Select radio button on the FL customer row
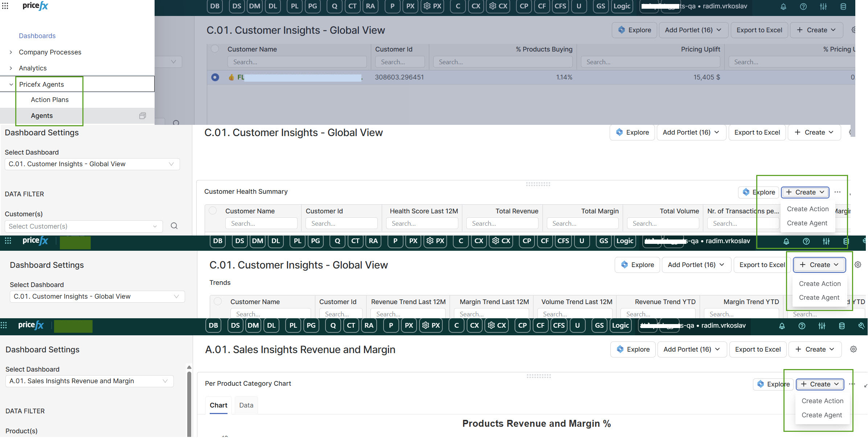868x438 pixels. coord(215,77)
